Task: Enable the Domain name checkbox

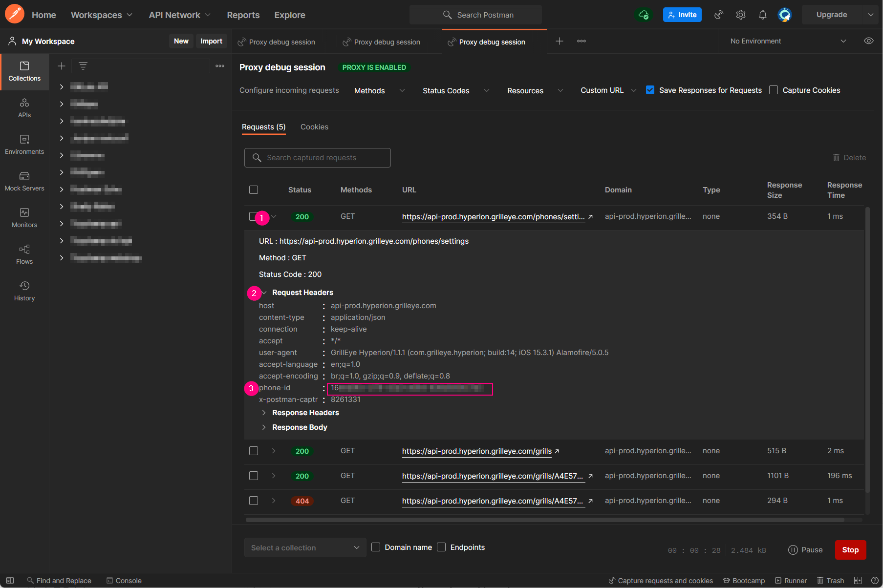Action: pos(376,547)
